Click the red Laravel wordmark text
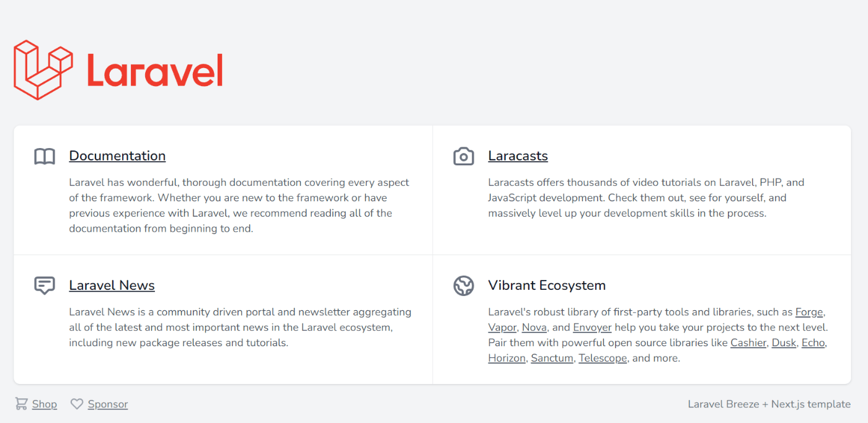This screenshot has width=868, height=423. 154,70
